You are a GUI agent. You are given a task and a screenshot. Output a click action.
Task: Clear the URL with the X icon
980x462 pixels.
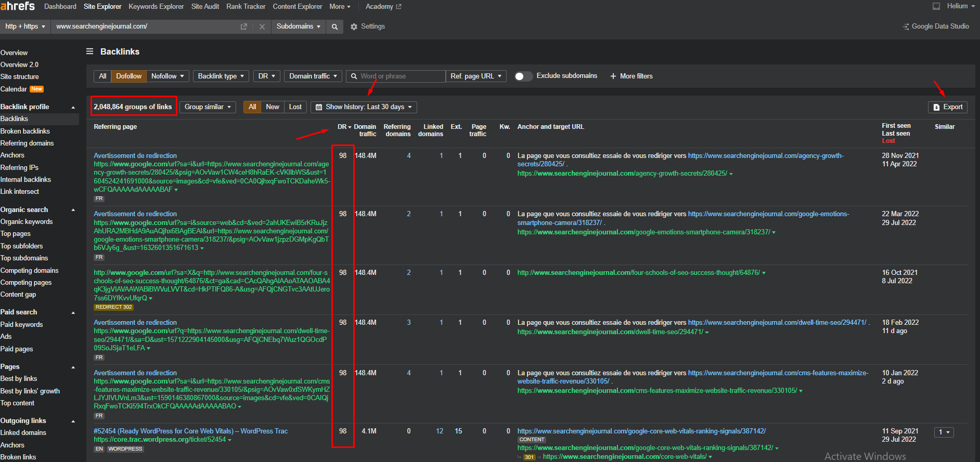pyautogui.click(x=262, y=27)
